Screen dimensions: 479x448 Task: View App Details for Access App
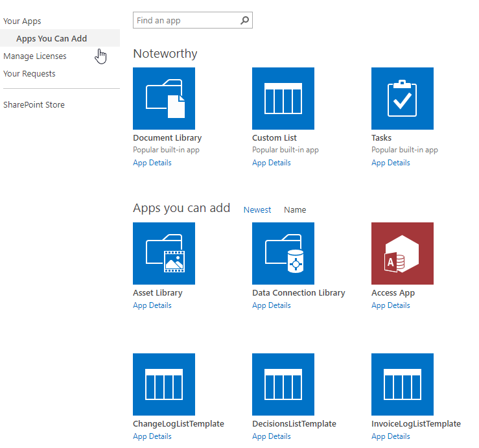point(391,305)
